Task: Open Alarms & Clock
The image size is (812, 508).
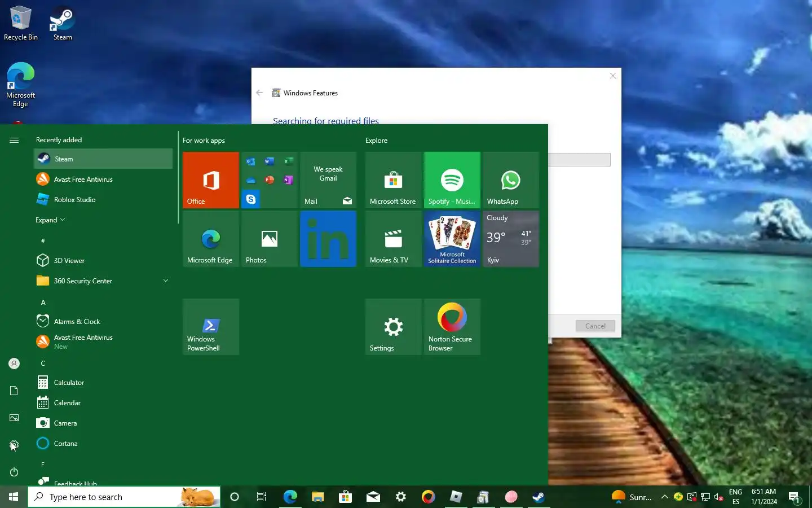Action: point(103,321)
